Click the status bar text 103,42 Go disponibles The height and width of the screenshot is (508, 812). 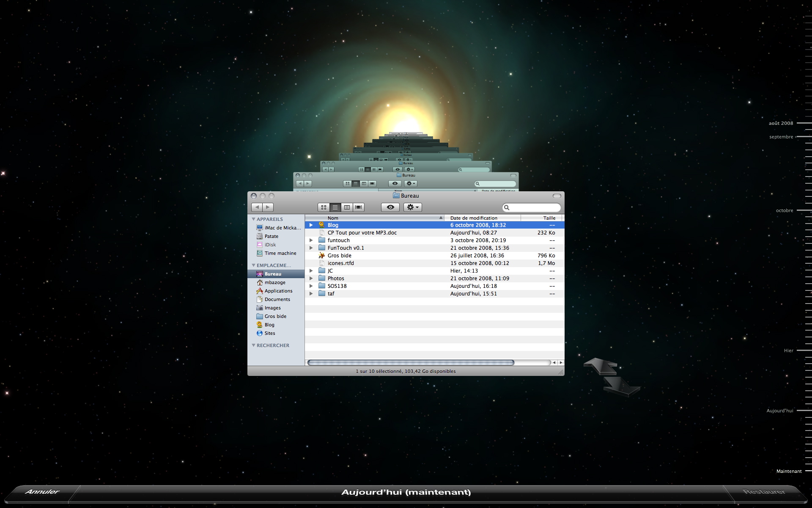click(x=430, y=371)
